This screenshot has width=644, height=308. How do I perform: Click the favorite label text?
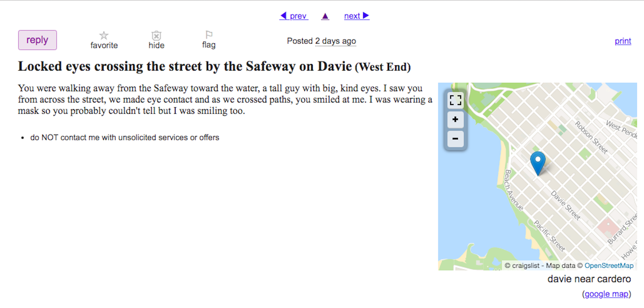(104, 45)
